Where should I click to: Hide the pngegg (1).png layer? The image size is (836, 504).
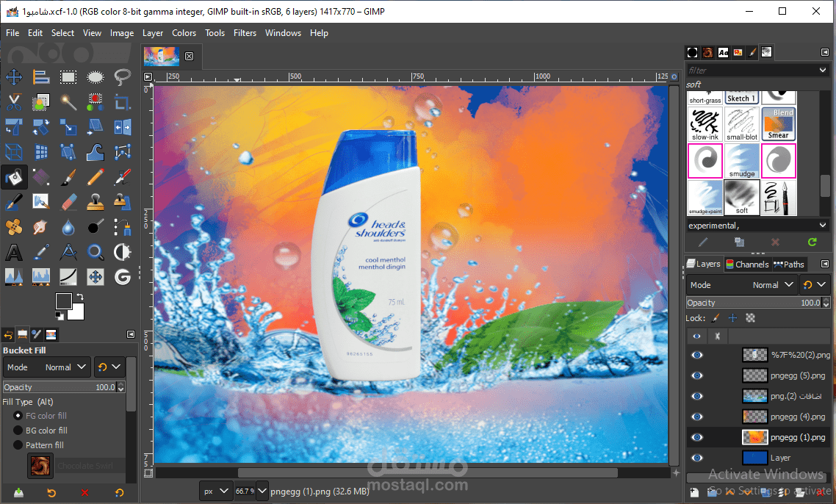click(697, 437)
